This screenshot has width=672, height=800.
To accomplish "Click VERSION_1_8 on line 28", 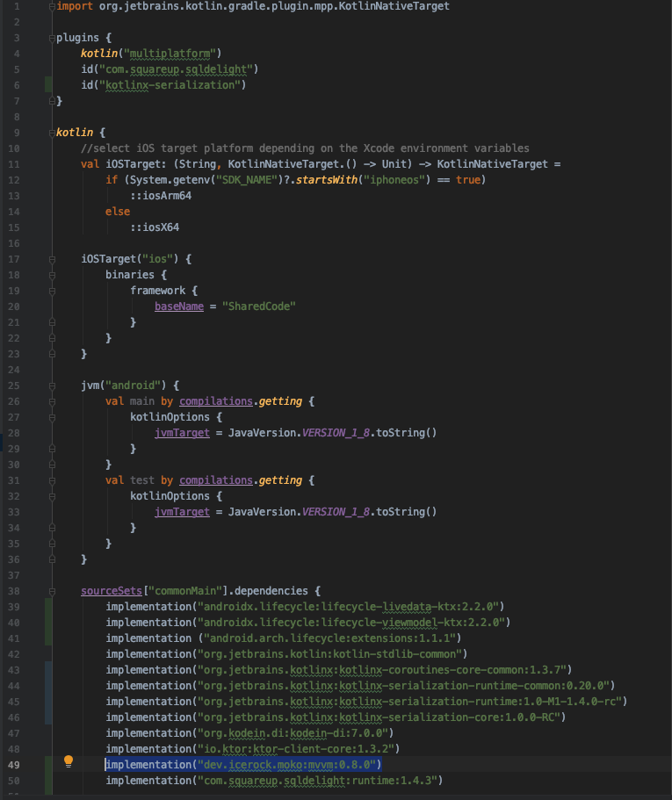I will (336, 433).
